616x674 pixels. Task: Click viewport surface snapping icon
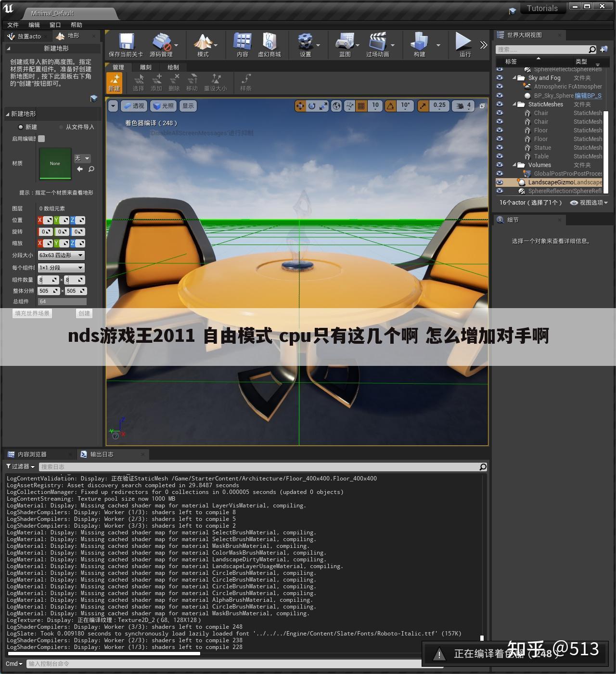tap(350, 106)
